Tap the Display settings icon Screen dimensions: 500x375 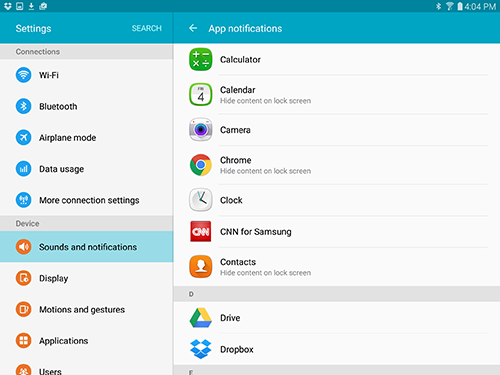23,278
